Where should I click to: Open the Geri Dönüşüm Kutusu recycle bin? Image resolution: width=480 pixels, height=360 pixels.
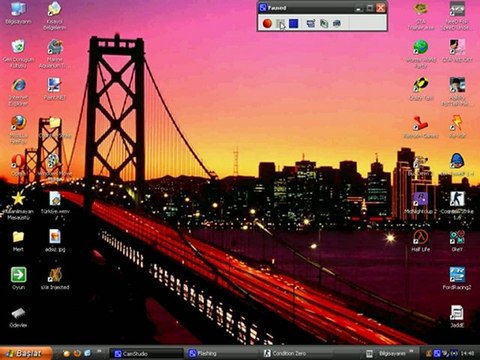pos(18,54)
